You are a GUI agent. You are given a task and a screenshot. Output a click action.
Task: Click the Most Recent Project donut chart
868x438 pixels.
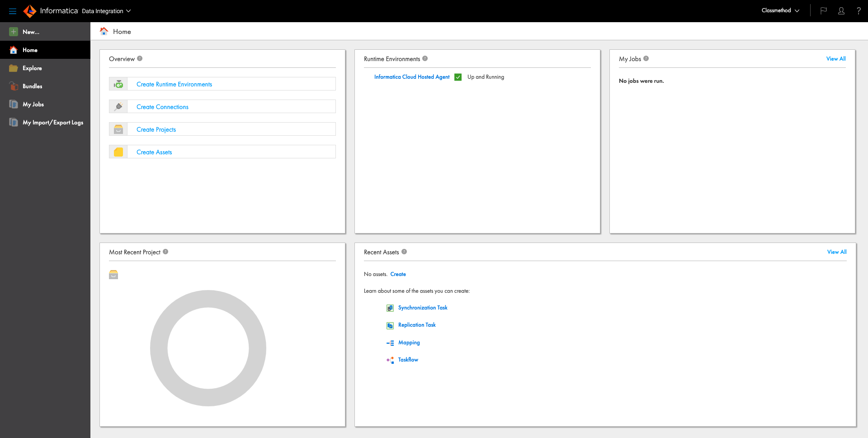(208, 348)
